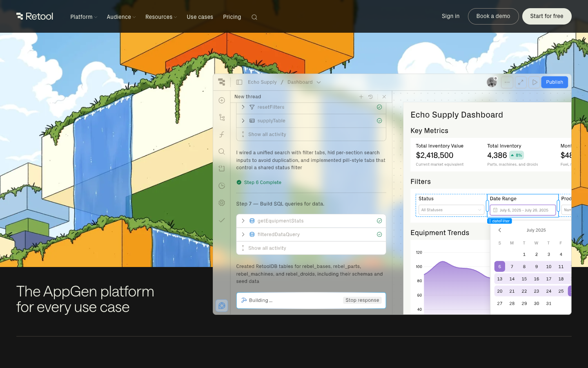The height and width of the screenshot is (368, 588).
Task: Click the checkmark icon in the sidebar
Action: point(222,220)
